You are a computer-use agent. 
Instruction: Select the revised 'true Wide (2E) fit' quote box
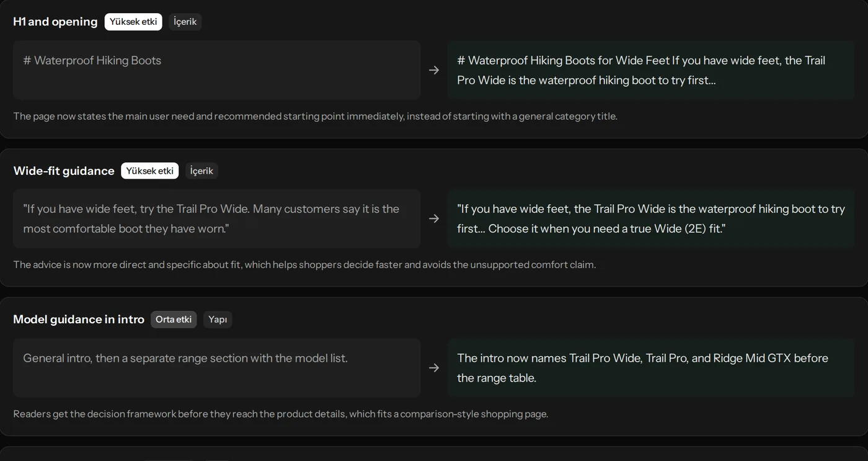(651, 218)
